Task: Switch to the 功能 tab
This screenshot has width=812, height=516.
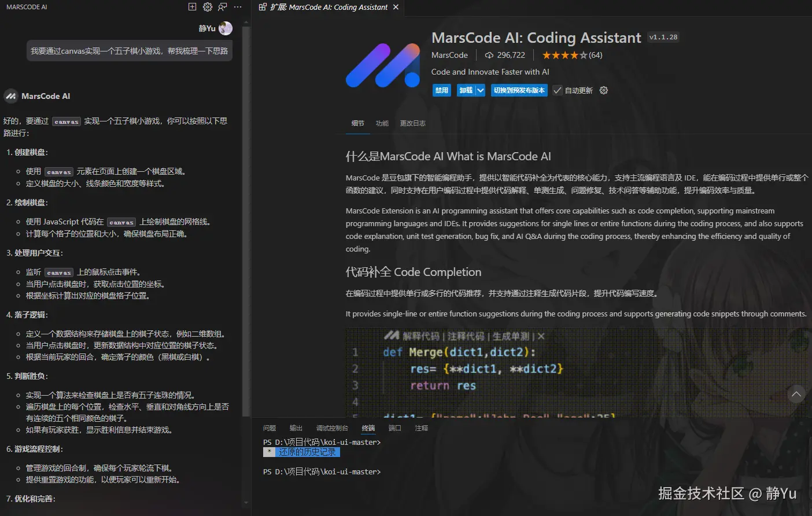Action: [x=382, y=123]
